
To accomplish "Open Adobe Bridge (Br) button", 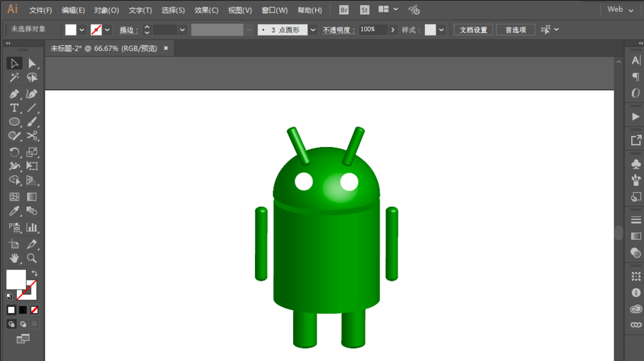I will click(344, 10).
